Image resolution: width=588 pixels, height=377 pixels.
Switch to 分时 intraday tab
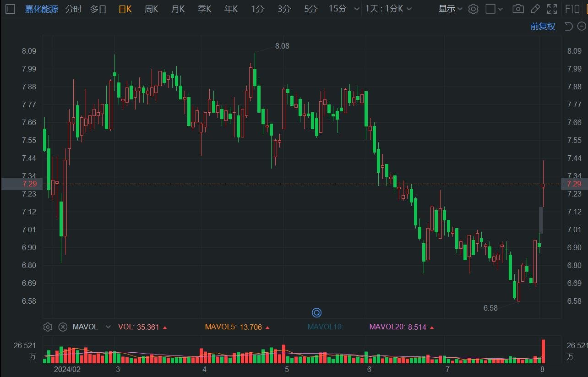click(x=73, y=9)
